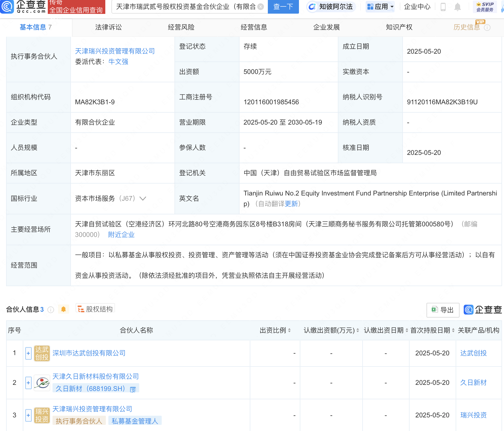This screenshot has width=504, height=431.
Task: Expand row 2 天津久日新材料 plus icon
Action: pyautogui.click(x=28, y=383)
